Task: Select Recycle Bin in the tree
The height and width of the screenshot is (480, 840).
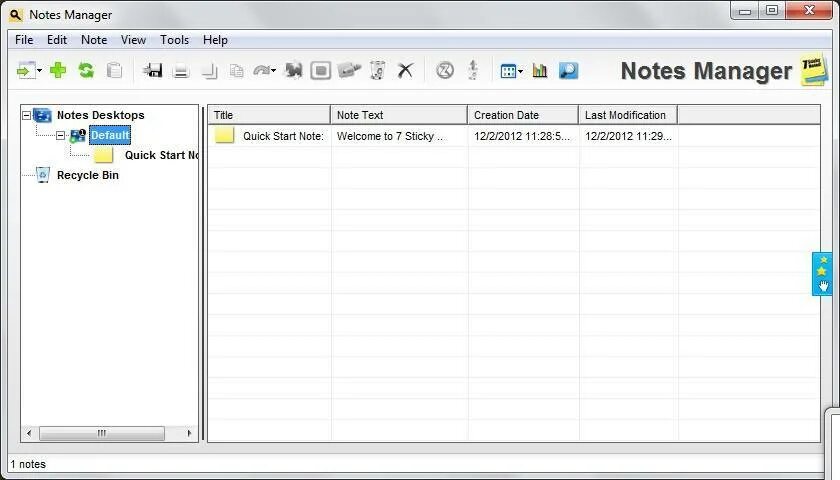Action: click(x=88, y=175)
